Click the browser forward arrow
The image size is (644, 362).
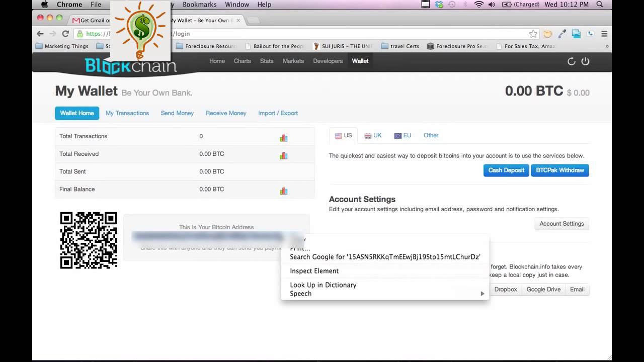coord(53,34)
